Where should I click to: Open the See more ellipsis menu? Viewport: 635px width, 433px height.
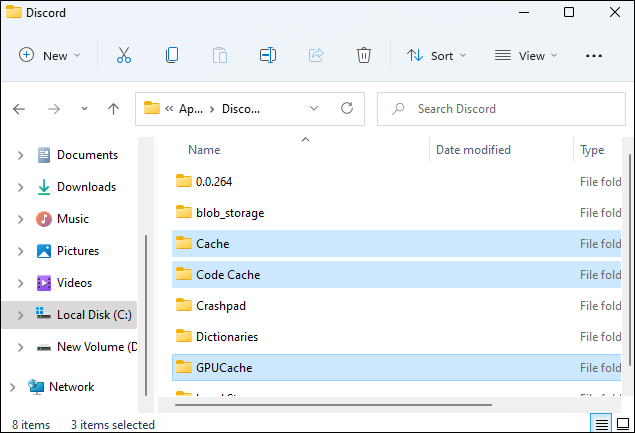pos(594,56)
